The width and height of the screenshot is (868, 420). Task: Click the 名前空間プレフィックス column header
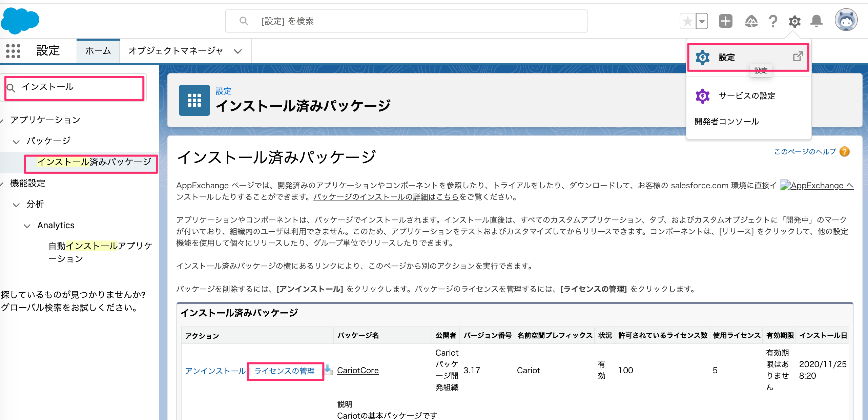[x=555, y=336]
